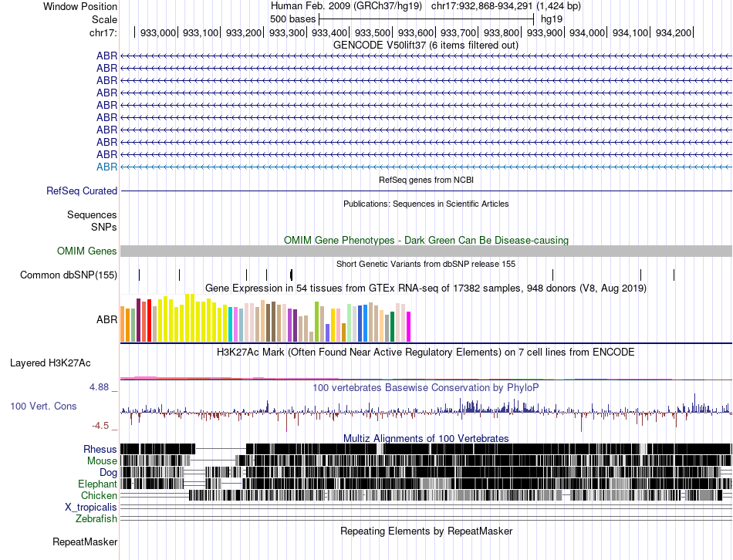Click the OMIM Gene Phenotypes green title
733x560 pixels.
click(x=426, y=240)
